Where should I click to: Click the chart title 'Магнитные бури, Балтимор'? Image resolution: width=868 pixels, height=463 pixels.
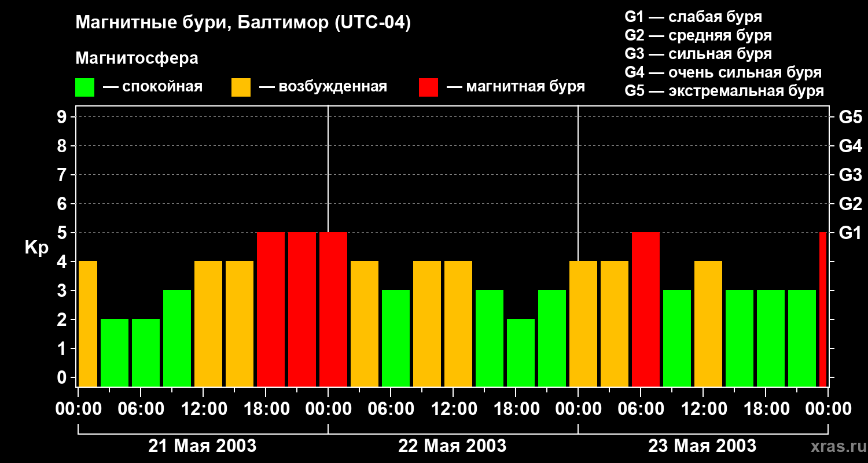243,23
